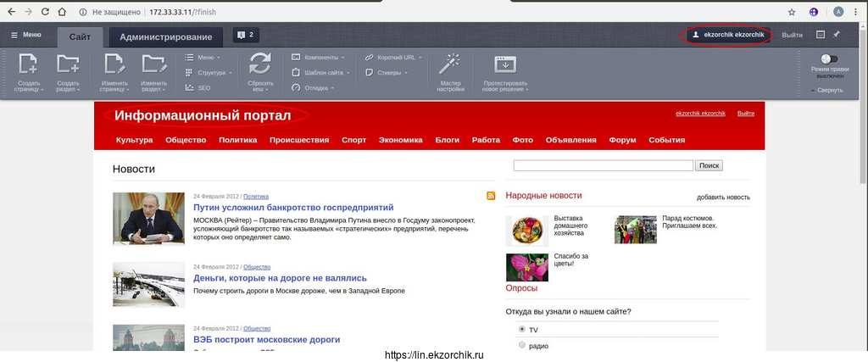The height and width of the screenshot is (362, 868).
Task: Select the радио poll option
Action: (x=522, y=345)
